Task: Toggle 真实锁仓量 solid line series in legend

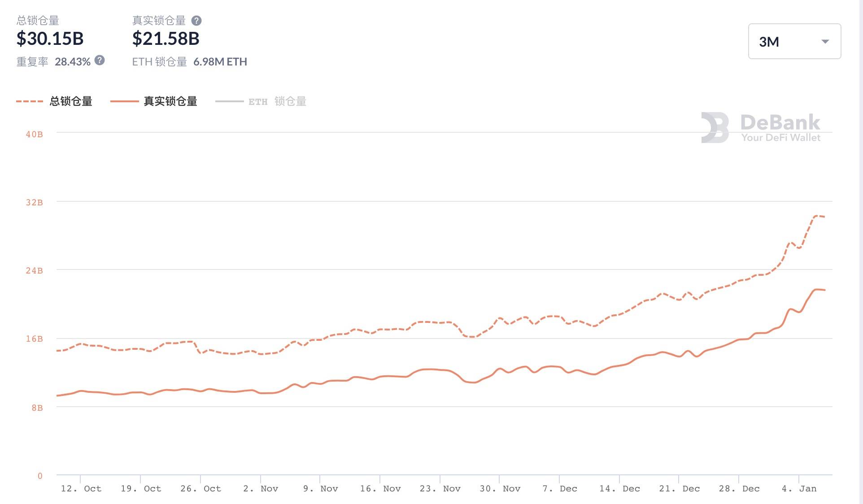Action: click(170, 101)
